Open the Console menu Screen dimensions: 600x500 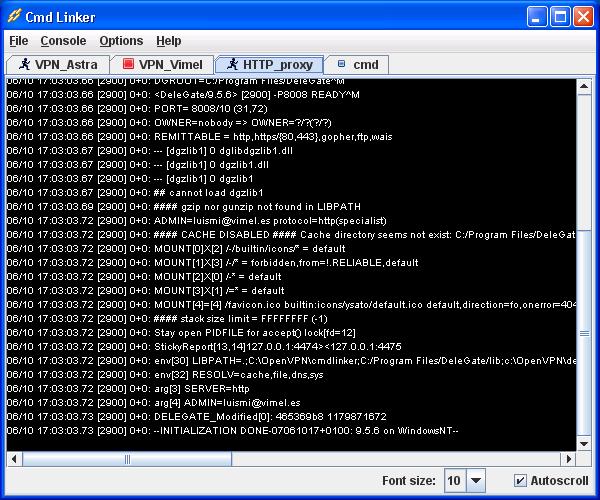click(63, 41)
